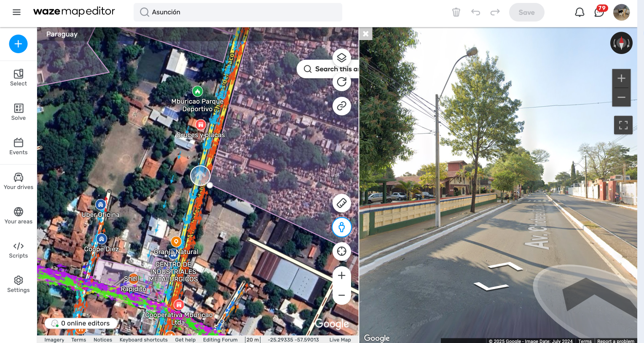Open the map layers panel

click(341, 58)
